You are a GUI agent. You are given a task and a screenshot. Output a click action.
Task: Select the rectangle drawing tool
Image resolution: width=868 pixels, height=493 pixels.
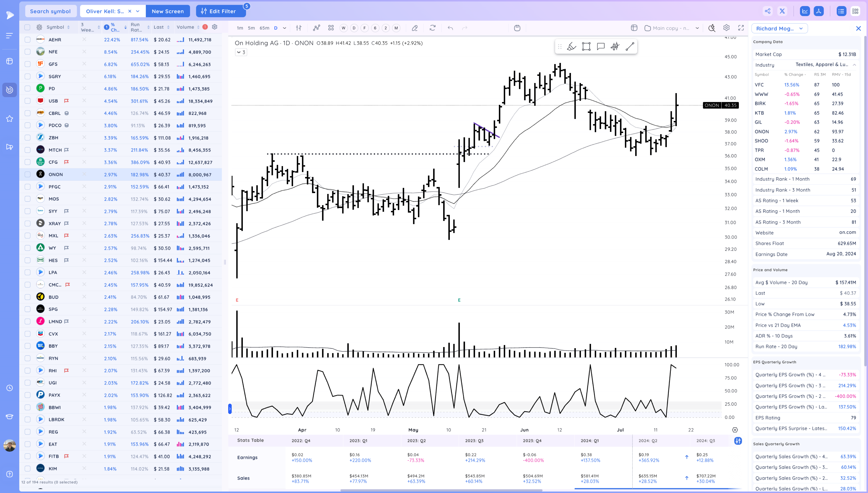click(586, 47)
